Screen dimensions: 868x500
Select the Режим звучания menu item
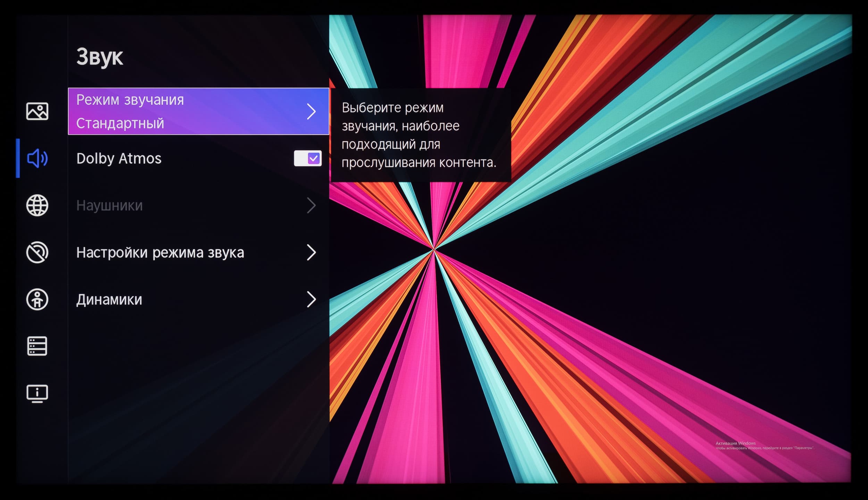coord(130,100)
